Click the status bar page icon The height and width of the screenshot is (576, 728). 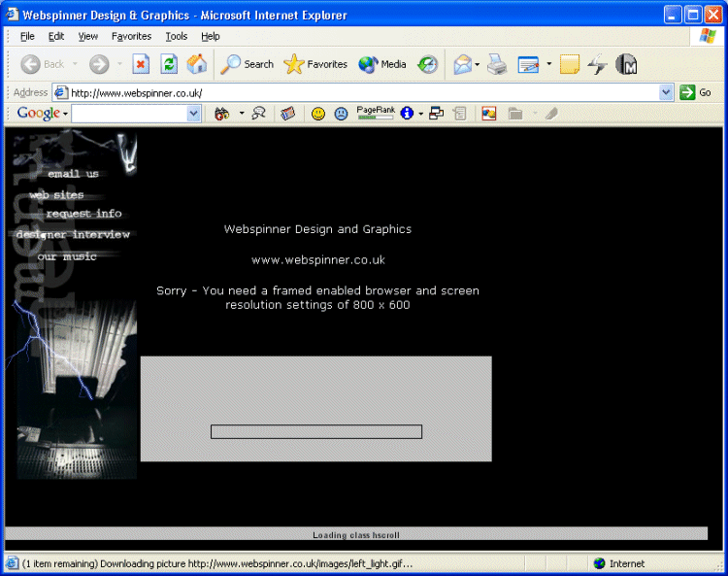point(13,563)
